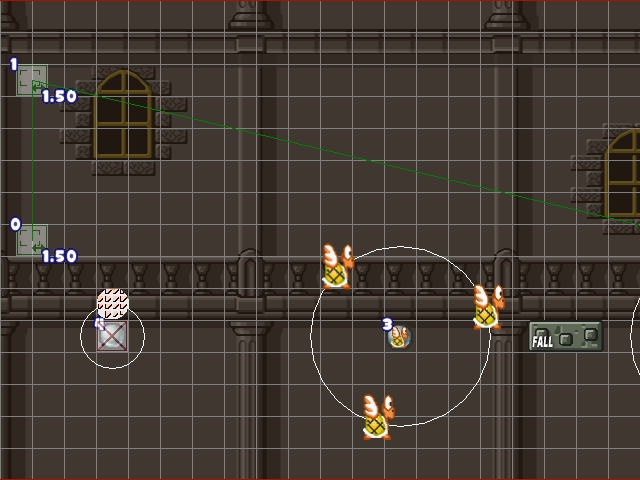
Task: Select path node 1 gray square
Action: (32, 80)
